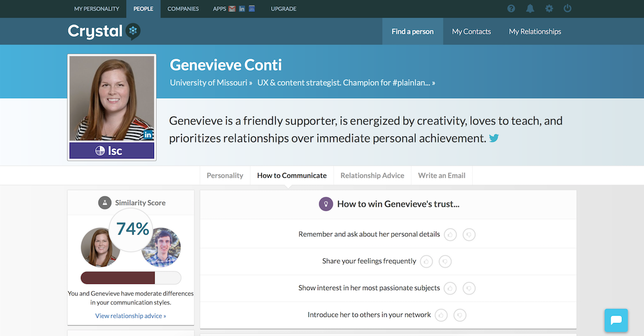Open the settings gear icon
Viewport: 644px width, 336px height.
tap(549, 9)
